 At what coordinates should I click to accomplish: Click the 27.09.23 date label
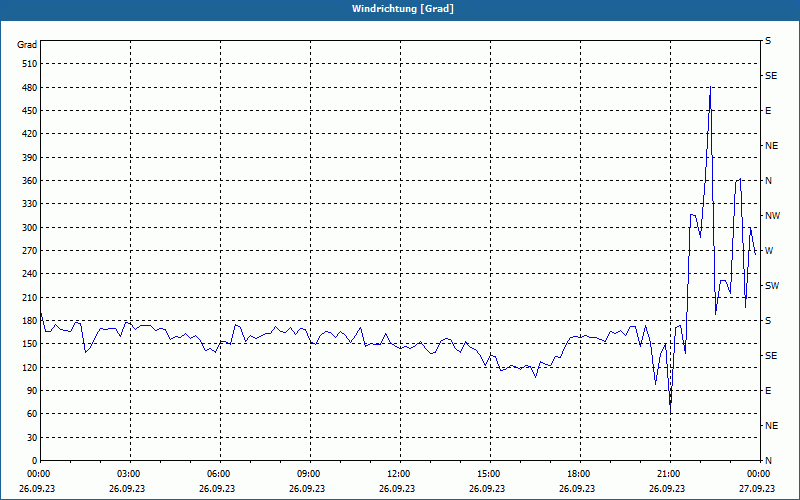(x=757, y=488)
